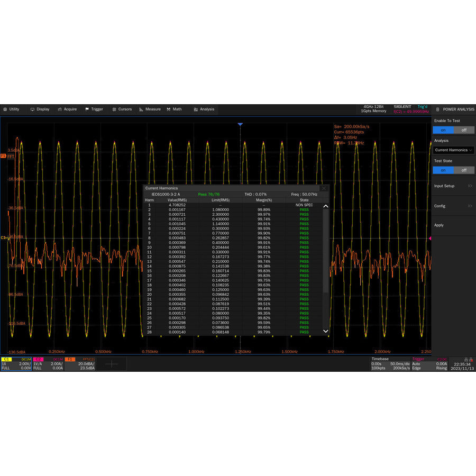Select the yellow C1 channel swatch
Screen dimensions: 476x476
6,359
